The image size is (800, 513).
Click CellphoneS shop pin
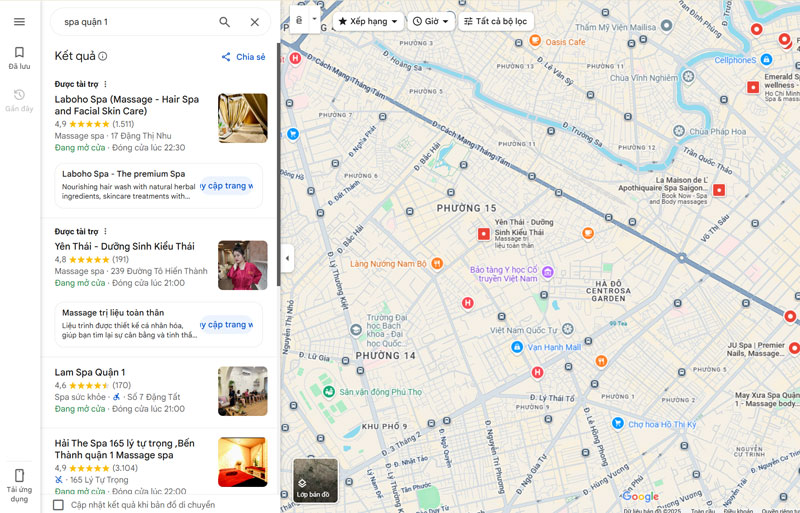[766, 60]
